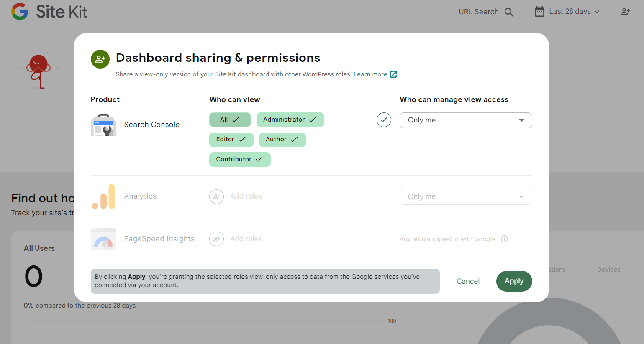Select the Devices tab in background dashboard
The height and width of the screenshot is (344, 644).
(x=608, y=270)
